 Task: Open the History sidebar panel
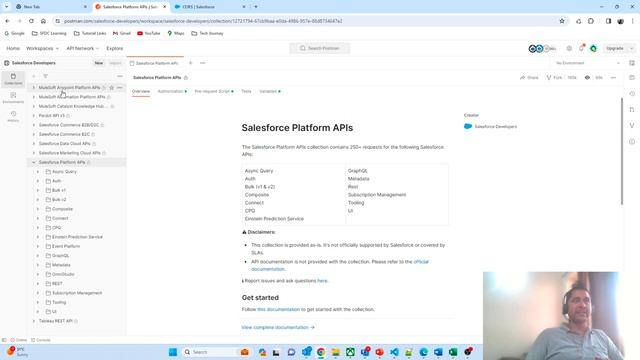click(x=13, y=116)
